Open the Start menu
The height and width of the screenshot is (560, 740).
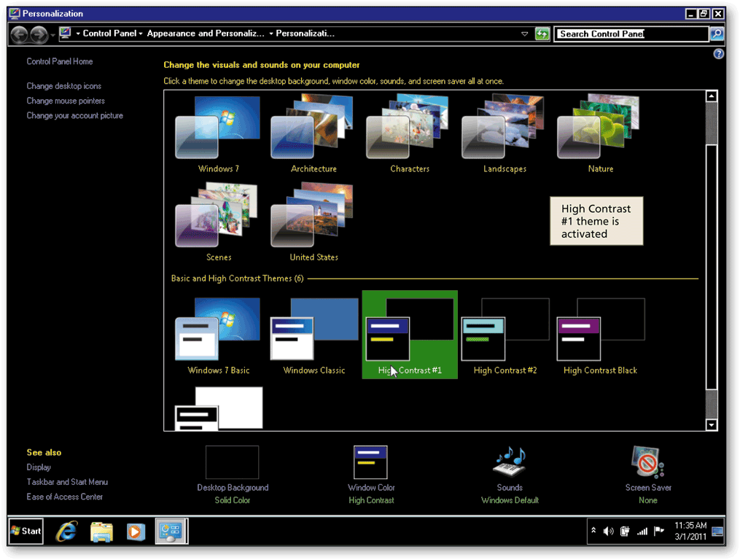click(x=26, y=531)
